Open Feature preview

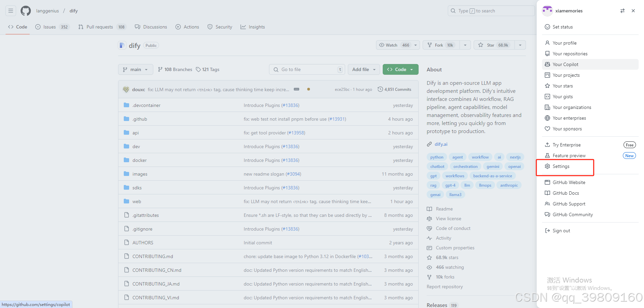point(590,156)
